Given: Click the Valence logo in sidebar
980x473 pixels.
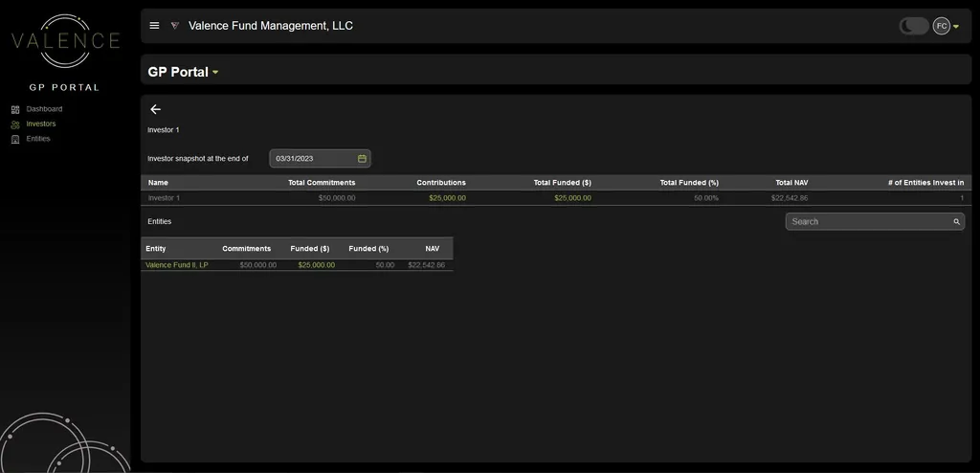Looking at the screenshot, I should coord(66,41).
